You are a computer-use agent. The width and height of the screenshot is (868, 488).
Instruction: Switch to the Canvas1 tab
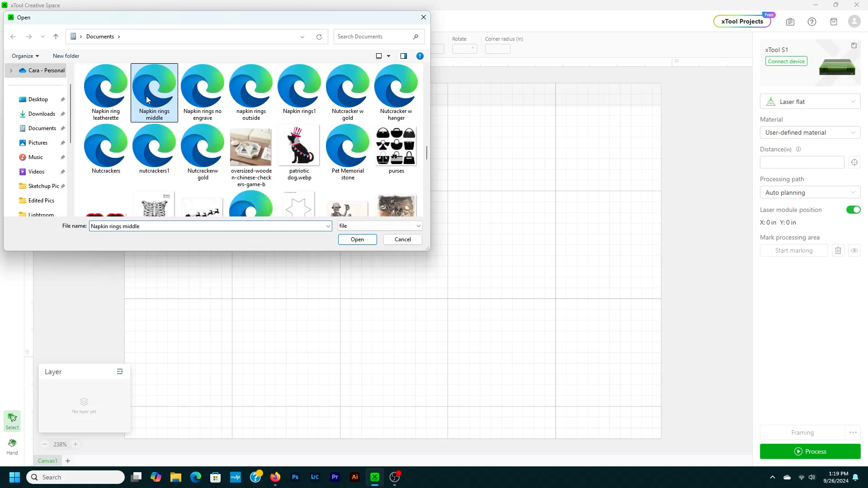coord(47,461)
